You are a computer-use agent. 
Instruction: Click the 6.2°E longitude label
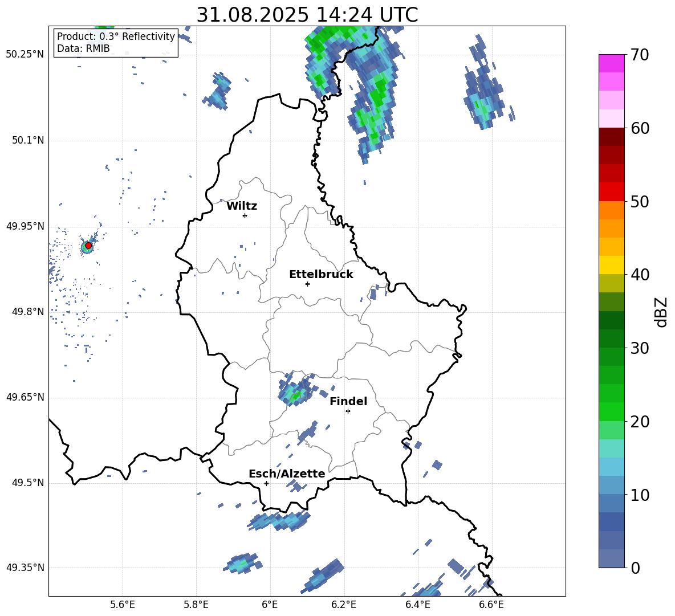click(x=344, y=605)
